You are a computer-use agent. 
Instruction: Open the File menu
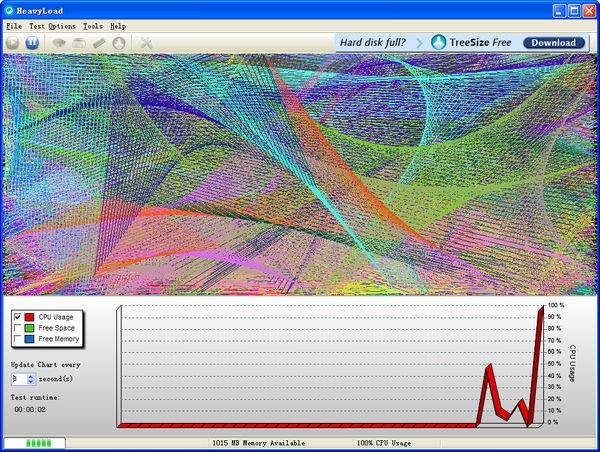click(13, 25)
